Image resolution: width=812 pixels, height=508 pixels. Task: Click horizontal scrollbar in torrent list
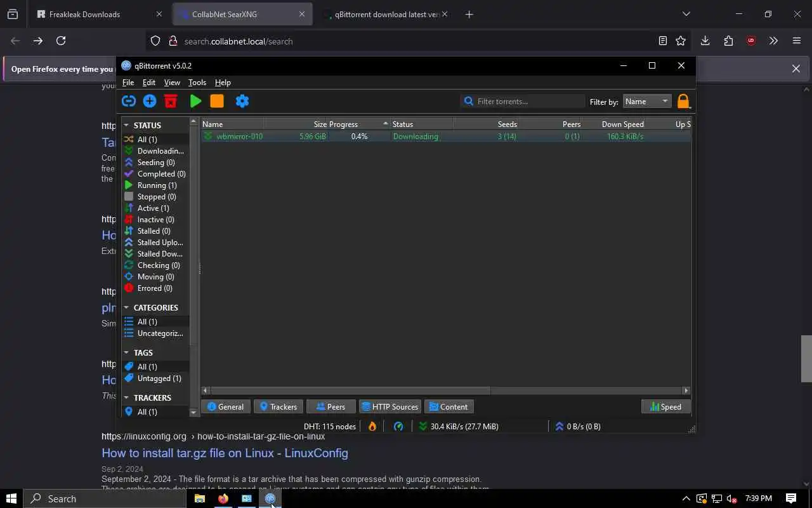(x=350, y=391)
